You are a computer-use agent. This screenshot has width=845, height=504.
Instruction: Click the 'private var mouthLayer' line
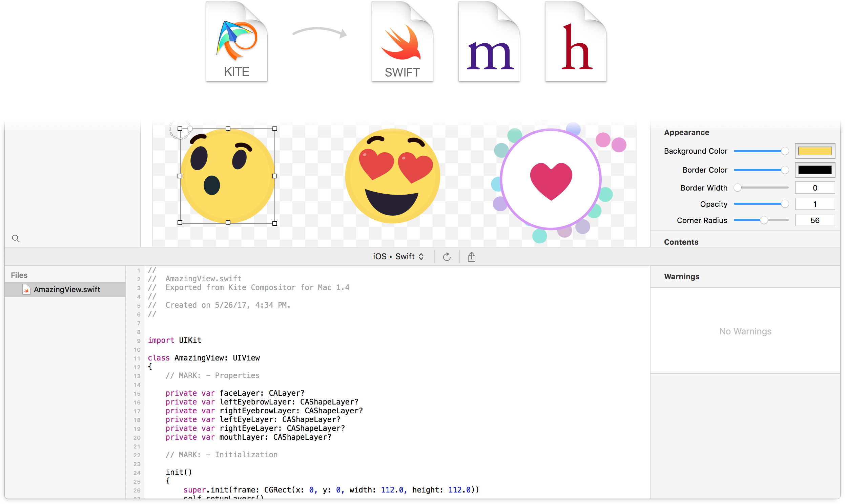click(248, 437)
